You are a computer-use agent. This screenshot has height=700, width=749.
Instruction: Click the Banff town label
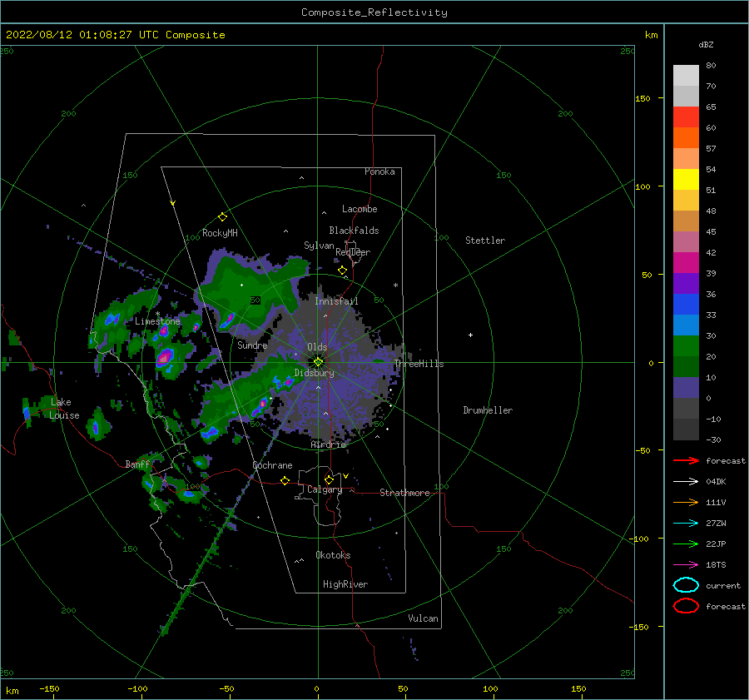point(137,464)
